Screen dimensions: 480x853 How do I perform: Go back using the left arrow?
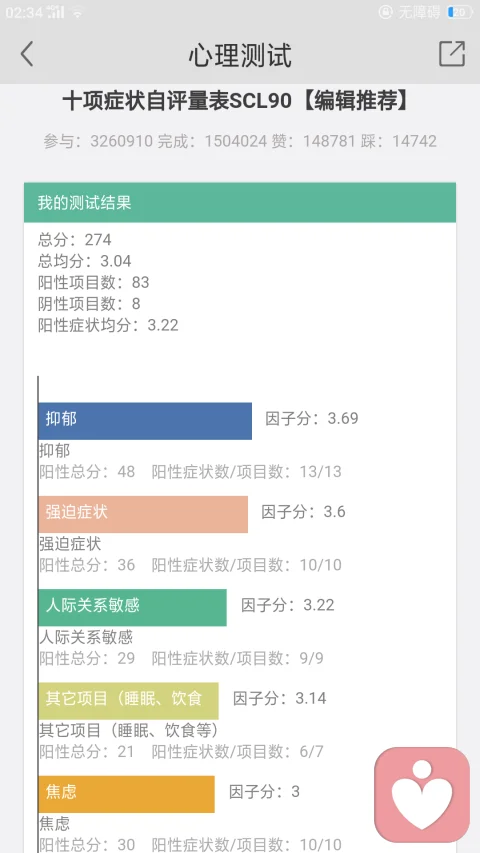point(27,54)
